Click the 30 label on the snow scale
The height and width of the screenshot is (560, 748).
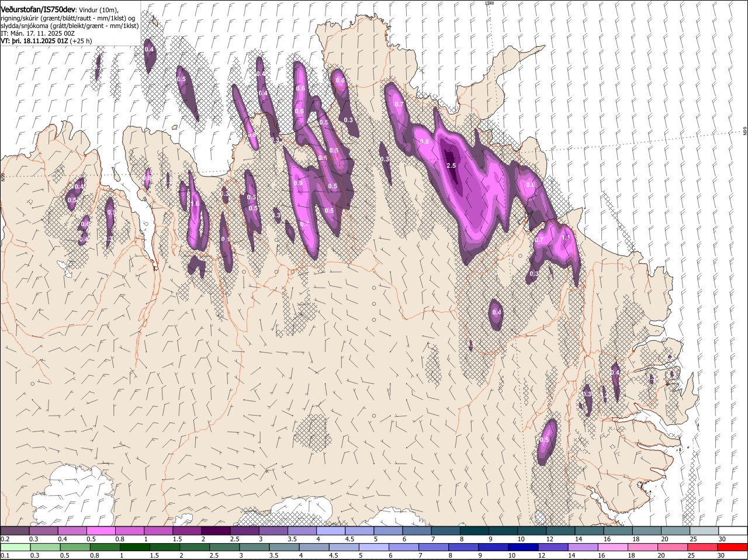click(722, 538)
